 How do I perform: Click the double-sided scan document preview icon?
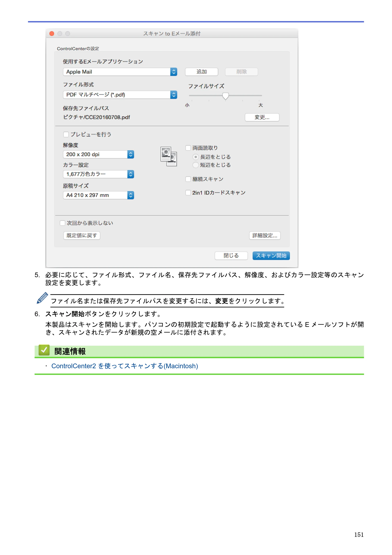coord(169,156)
